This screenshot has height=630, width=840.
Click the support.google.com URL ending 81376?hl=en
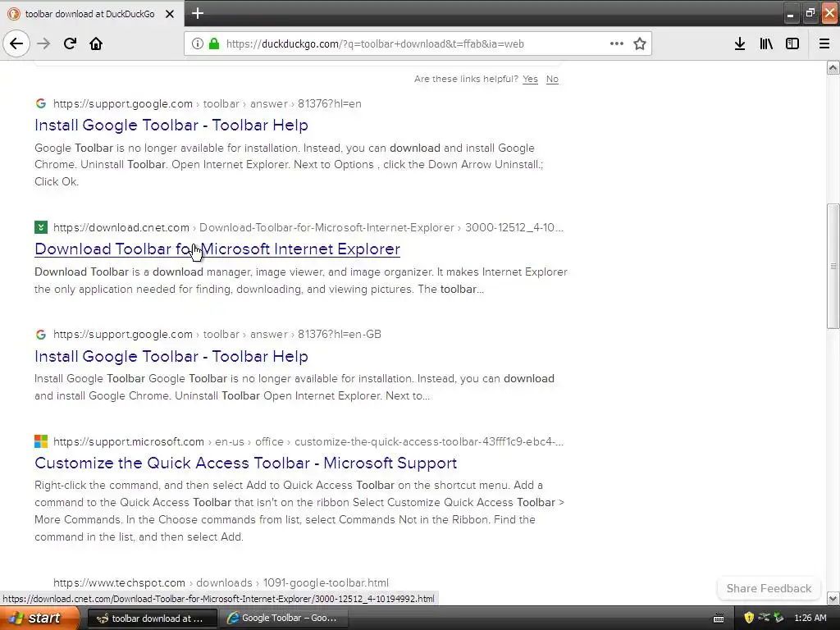tap(208, 103)
